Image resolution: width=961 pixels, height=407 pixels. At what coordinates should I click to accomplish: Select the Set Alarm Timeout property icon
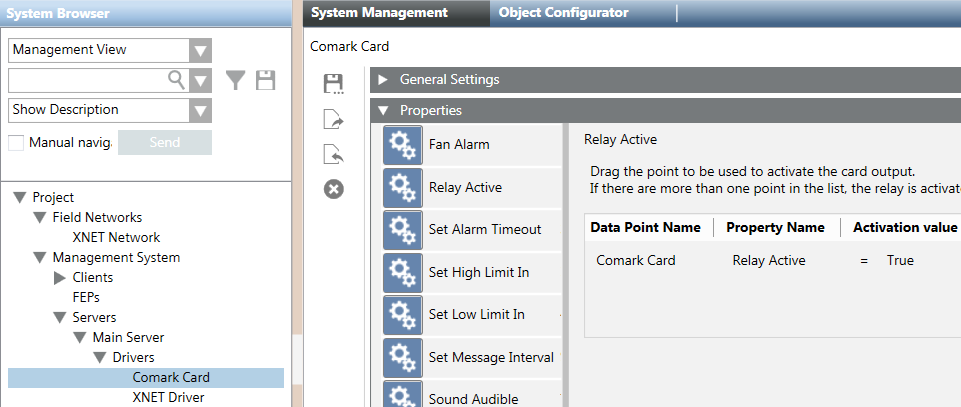(x=402, y=230)
